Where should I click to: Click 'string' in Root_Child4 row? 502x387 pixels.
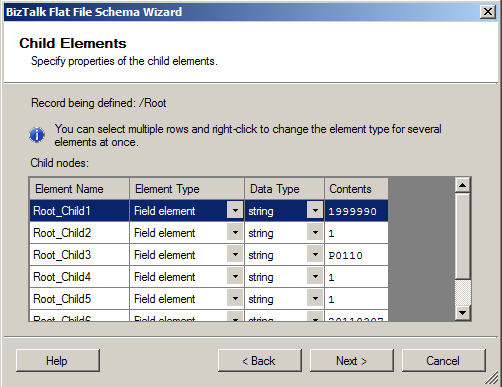tap(261, 277)
